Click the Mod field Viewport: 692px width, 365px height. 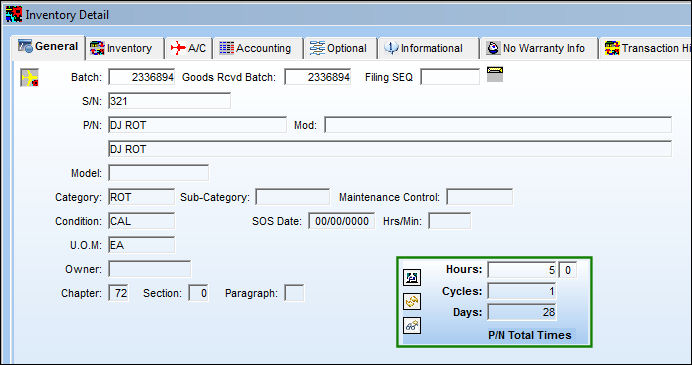[498, 125]
